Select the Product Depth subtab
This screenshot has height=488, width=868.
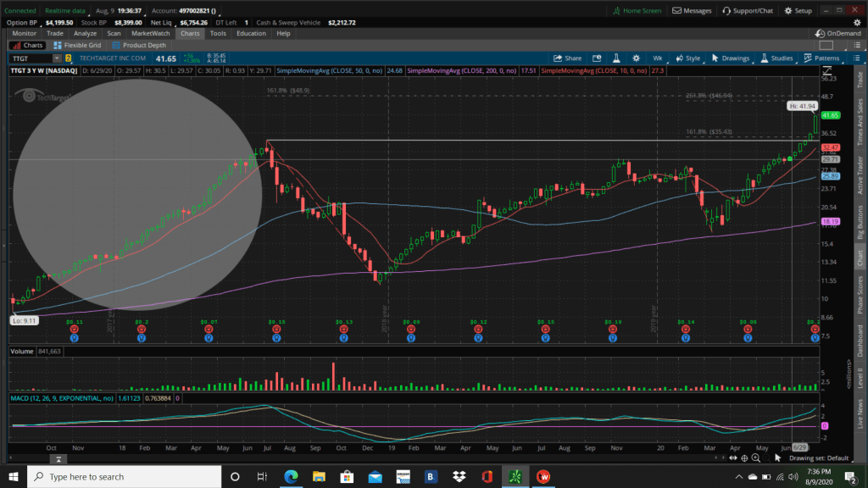pyautogui.click(x=138, y=45)
